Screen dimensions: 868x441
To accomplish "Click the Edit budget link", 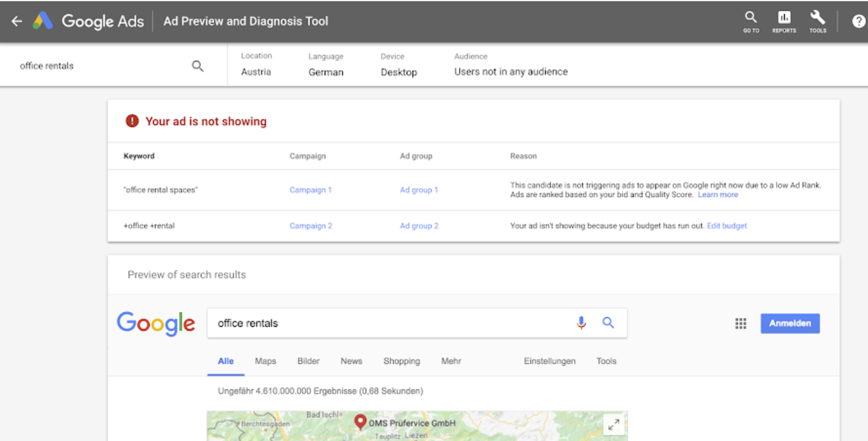I will click(727, 226).
